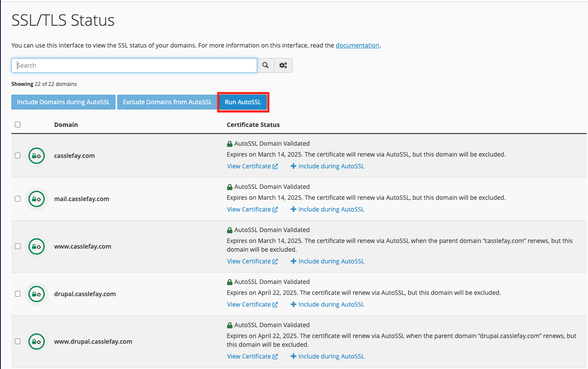Viewport: 588px width, 369px height.
Task: View Certificate for drupal.casslefay.com
Action: [252, 304]
